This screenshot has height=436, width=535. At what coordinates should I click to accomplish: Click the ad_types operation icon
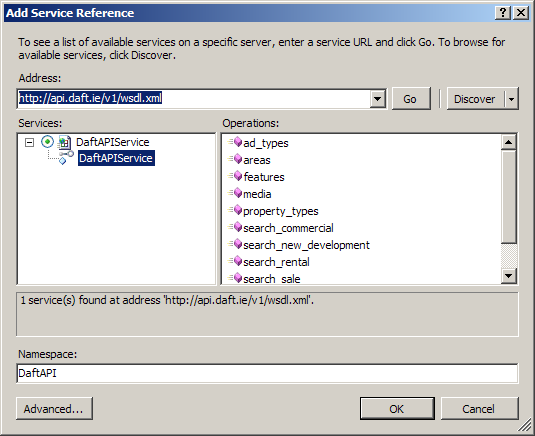(x=235, y=142)
